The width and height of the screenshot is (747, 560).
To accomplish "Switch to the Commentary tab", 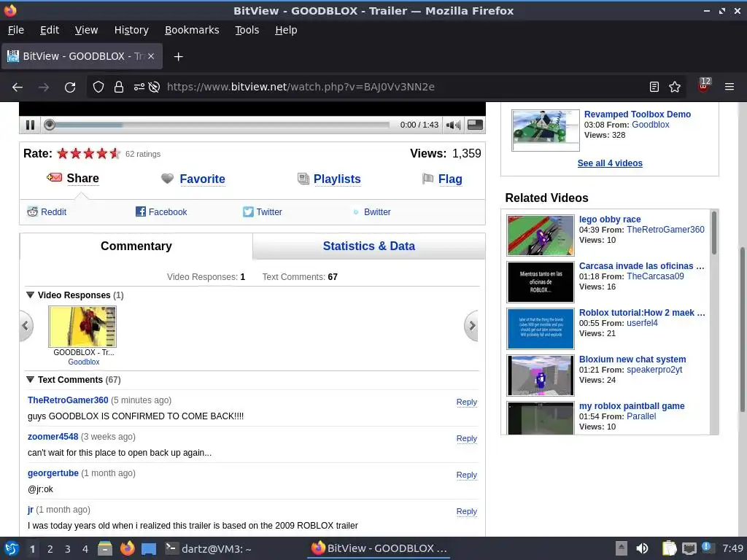I will pyautogui.click(x=136, y=246).
